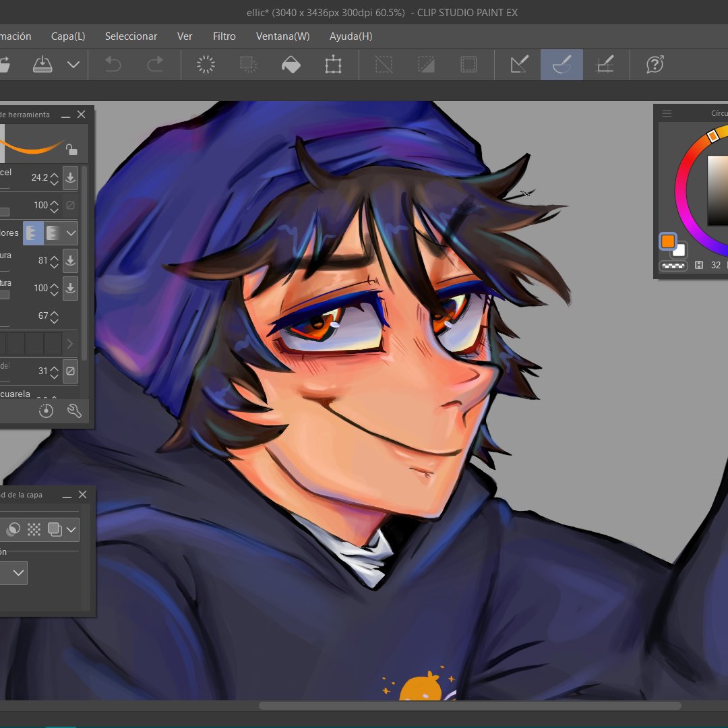
Task: Select the white sub color swatch
Action: point(679,251)
